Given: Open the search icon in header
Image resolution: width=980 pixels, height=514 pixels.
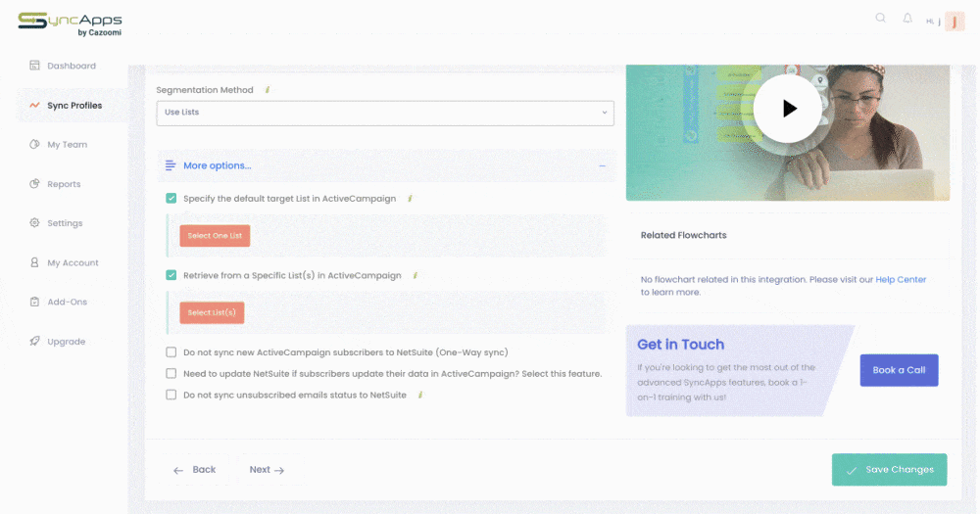Looking at the screenshot, I should [881, 18].
